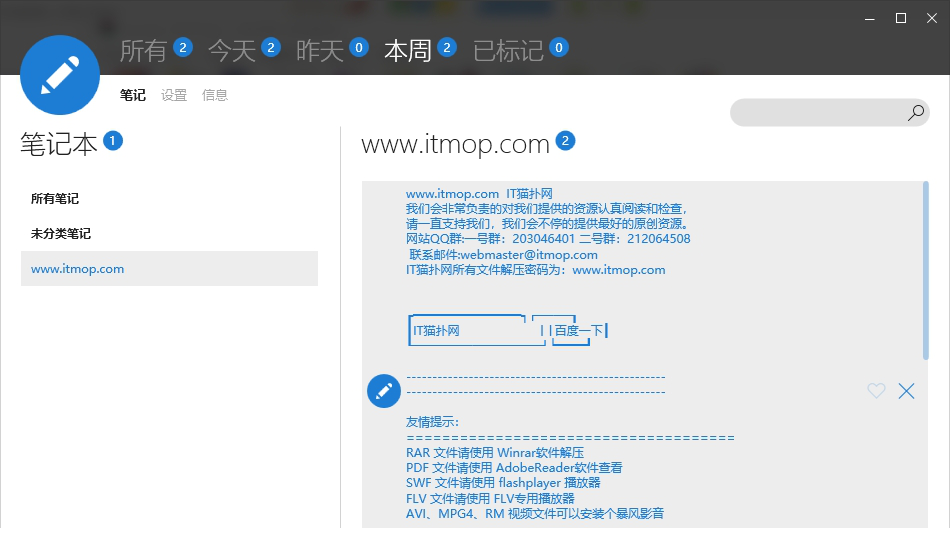This screenshot has height=549, width=950.
Task: Switch to the 昨天 filter tab
Action: tap(319, 50)
